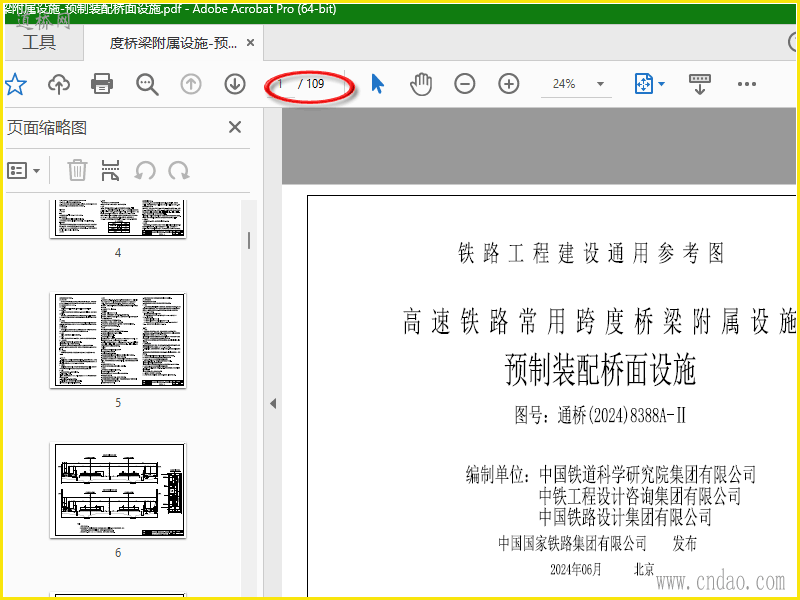Upload document to cloud icon
Viewport: 800px width, 600px height.
59,84
